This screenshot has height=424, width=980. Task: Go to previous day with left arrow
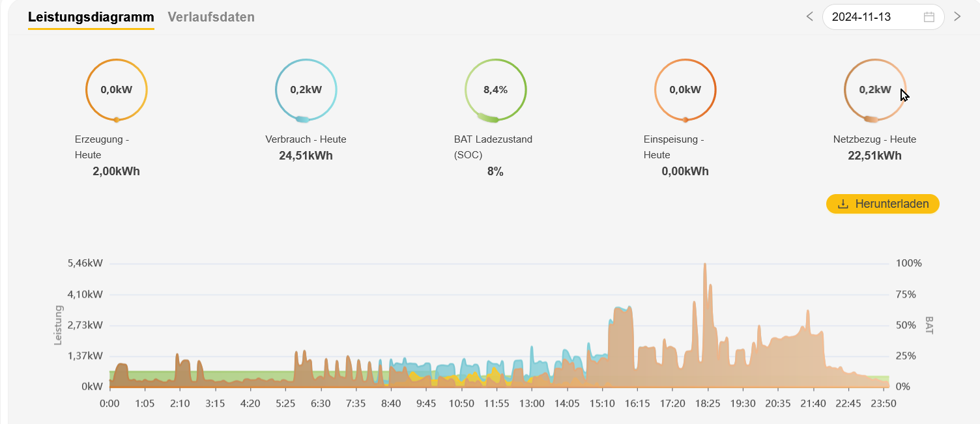tap(810, 17)
